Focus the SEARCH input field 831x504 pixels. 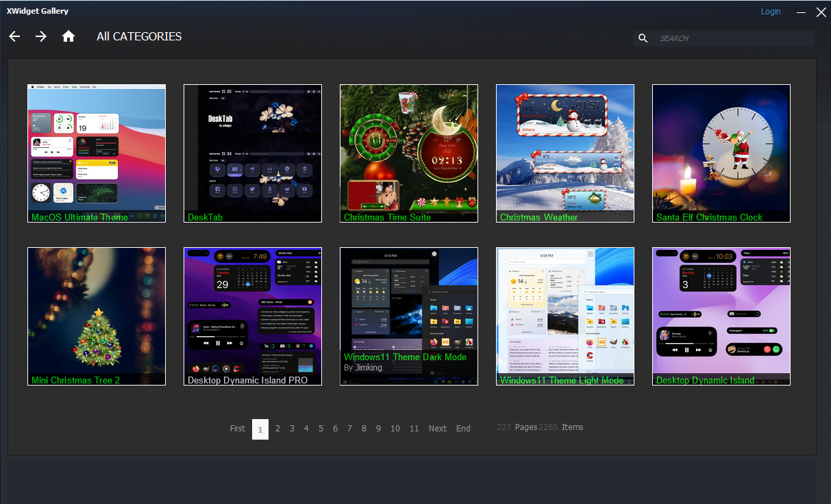[734, 38]
